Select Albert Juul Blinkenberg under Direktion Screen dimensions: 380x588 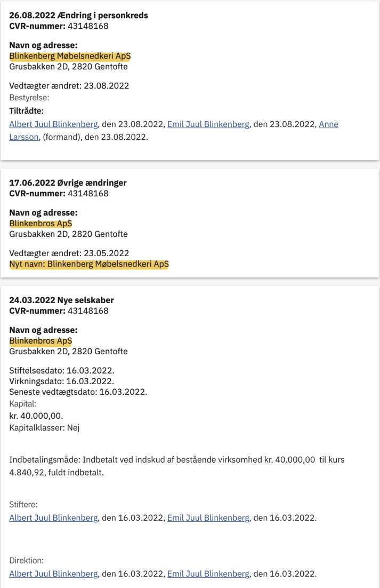[x=53, y=574]
